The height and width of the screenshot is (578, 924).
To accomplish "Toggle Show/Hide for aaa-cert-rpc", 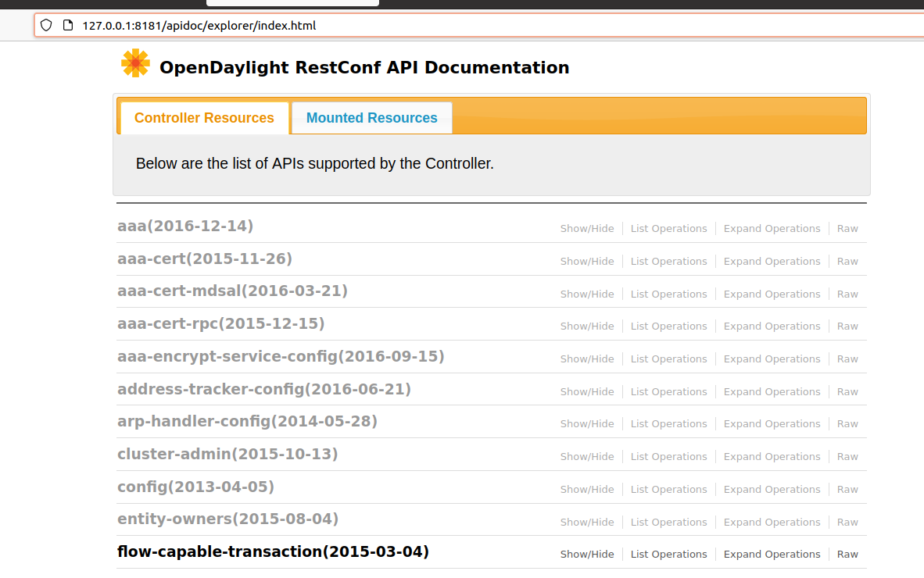I will 587,326.
